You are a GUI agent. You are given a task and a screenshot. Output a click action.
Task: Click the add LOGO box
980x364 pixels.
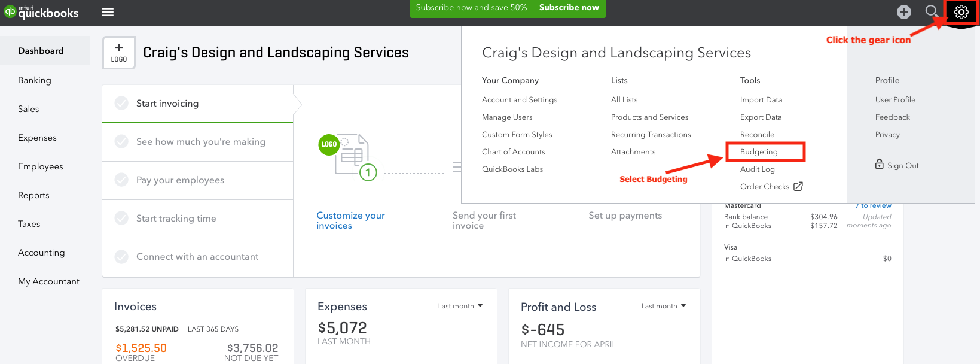click(x=119, y=53)
